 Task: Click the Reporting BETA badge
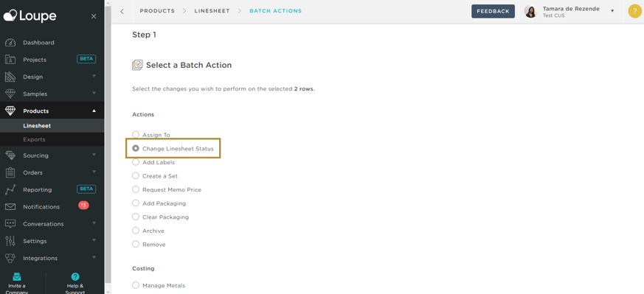click(86, 189)
